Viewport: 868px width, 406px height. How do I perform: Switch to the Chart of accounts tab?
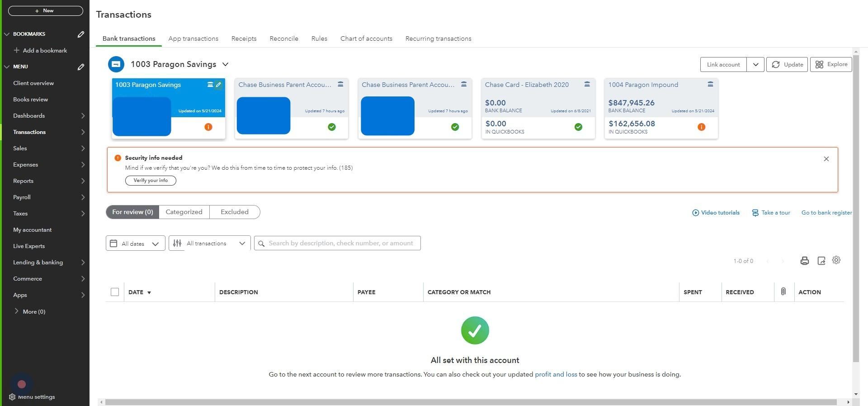366,39
